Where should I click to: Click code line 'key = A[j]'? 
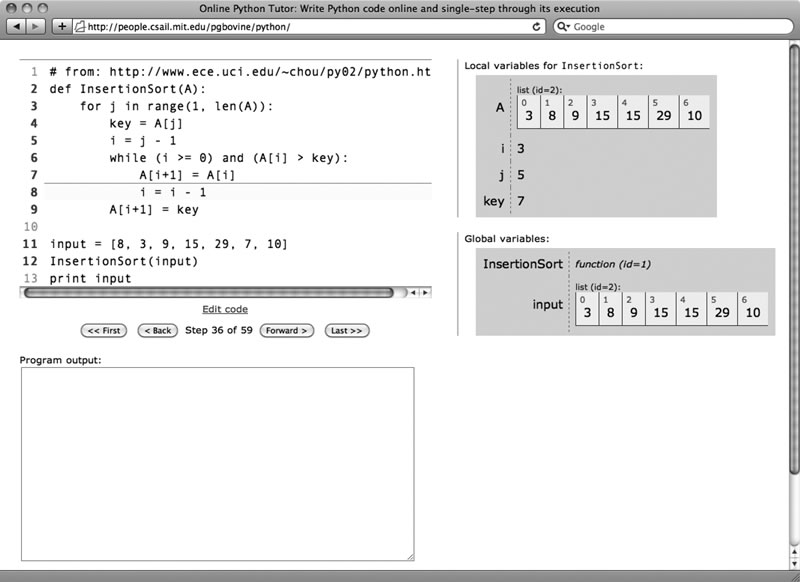pyautogui.click(x=146, y=123)
